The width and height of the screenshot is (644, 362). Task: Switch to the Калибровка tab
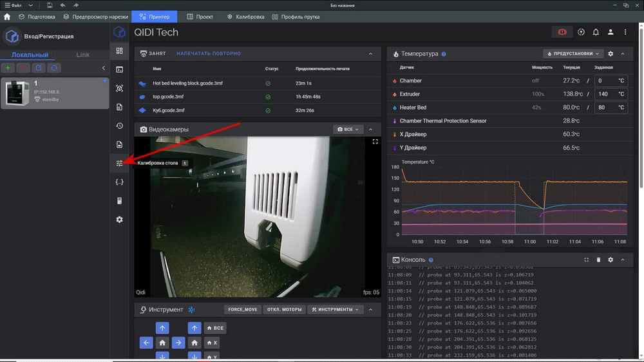click(245, 17)
